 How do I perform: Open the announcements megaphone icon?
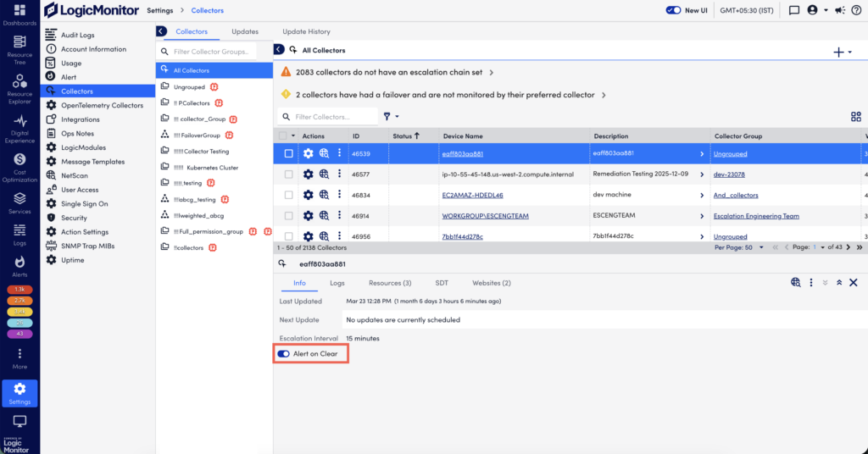pyautogui.click(x=840, y=10)
